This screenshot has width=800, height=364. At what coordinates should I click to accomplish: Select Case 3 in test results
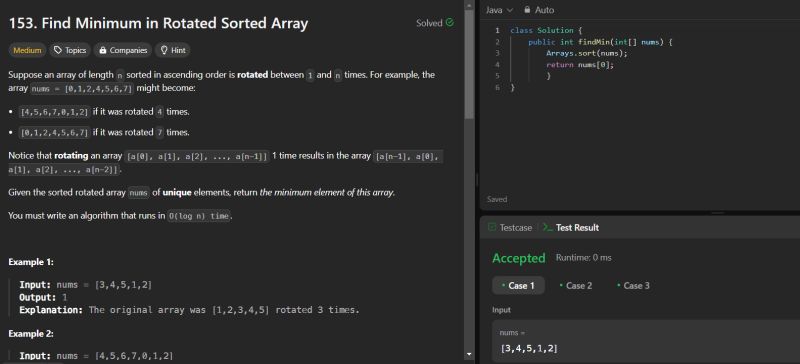pyautogui.click(x=633, y=285)
